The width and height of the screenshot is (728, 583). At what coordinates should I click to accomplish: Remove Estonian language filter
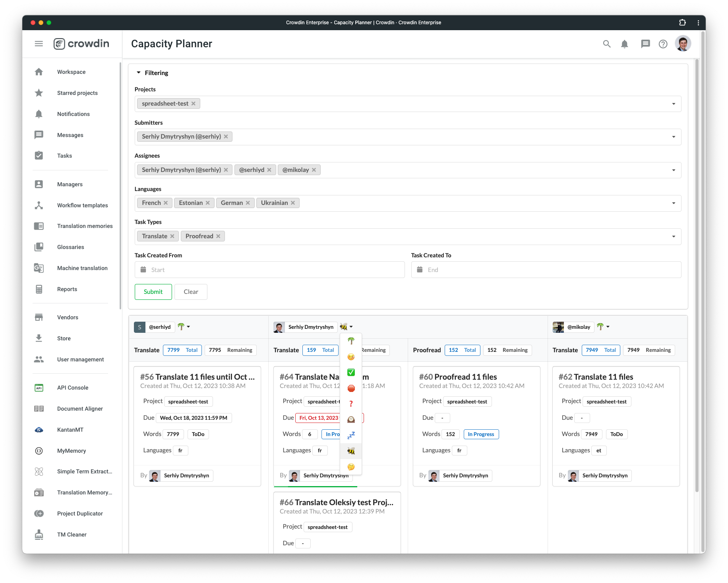click(207, 203)
